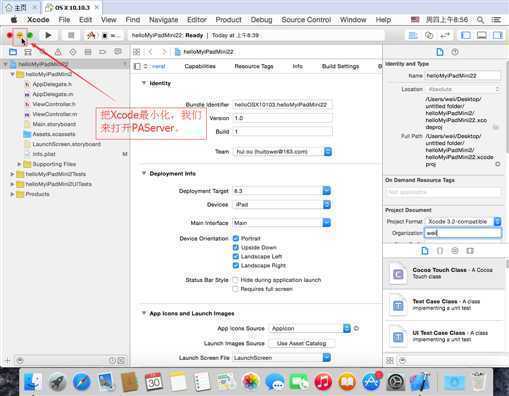
Task: Open the Symbol navigator icon
Action: (28, 52)
